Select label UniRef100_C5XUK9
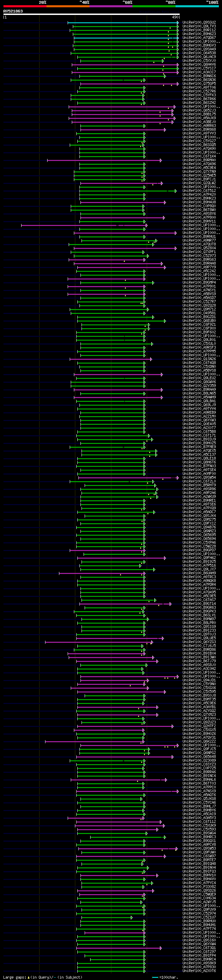Screen dimensions: 222x980 coord(199,826)
